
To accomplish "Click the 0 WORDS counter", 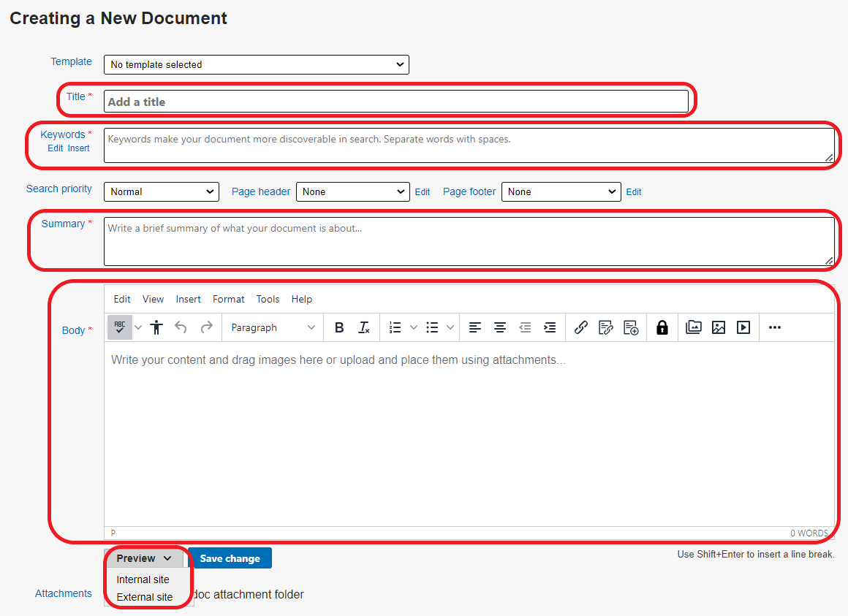I will tap(809, 533).
